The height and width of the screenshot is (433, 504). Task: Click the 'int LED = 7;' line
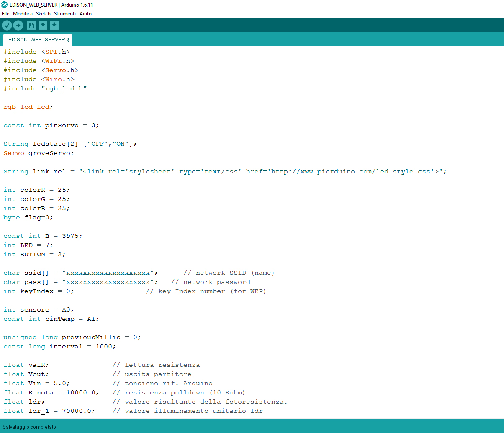(x=28, y=245)
